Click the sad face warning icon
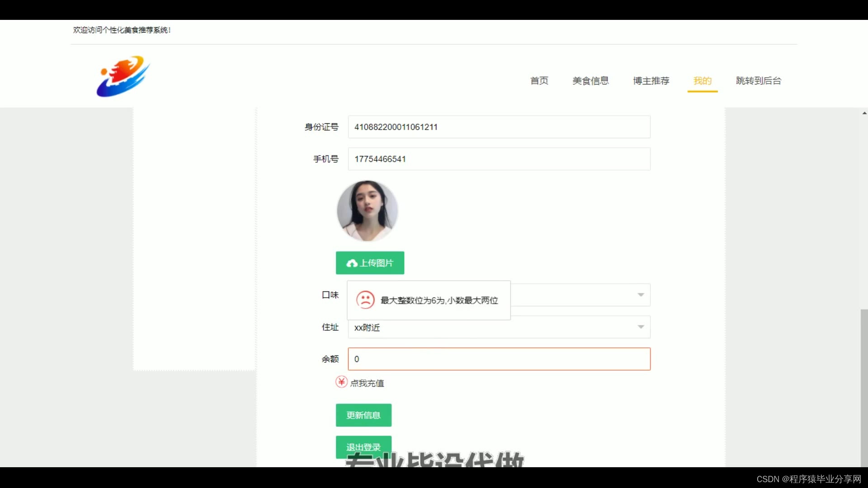Screen dimensions: 868x488 point(365,300)
